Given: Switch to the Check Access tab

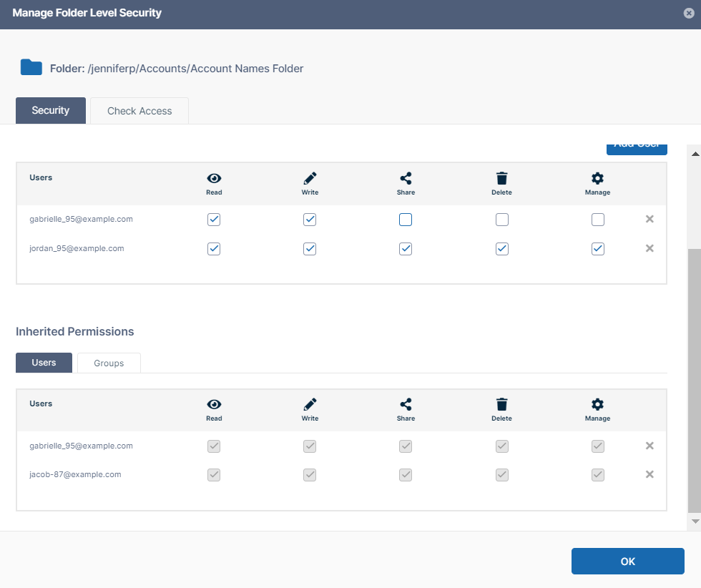Looking at the screenshot, I should pos(139,111).
